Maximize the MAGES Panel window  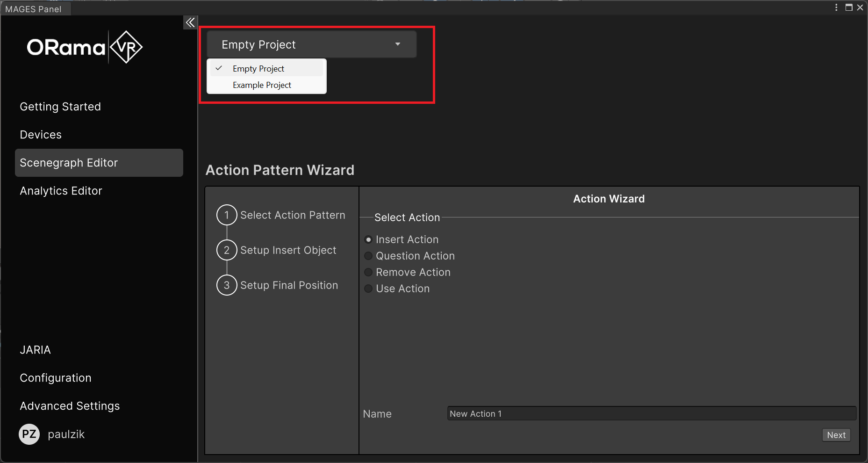click(849, 7)
